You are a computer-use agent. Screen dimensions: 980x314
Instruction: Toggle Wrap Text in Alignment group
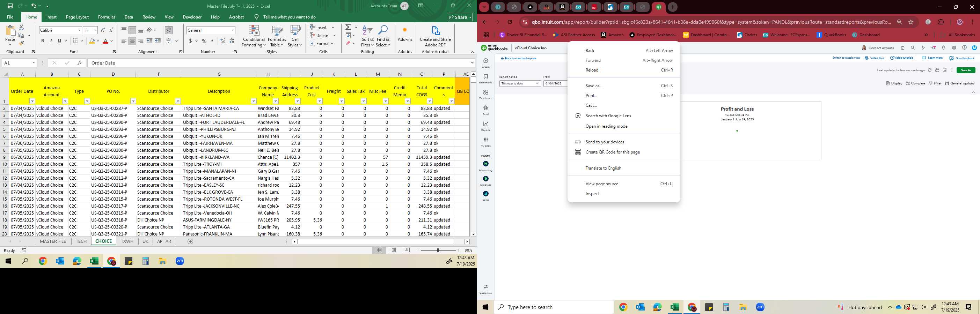pos(169,30)
